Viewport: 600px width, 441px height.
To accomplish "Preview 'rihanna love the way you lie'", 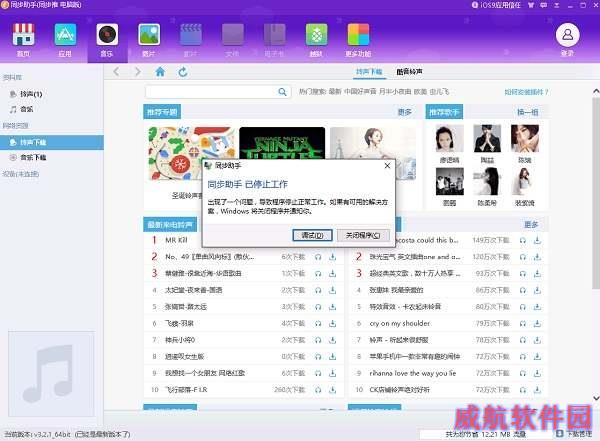I will coord(523,373).
